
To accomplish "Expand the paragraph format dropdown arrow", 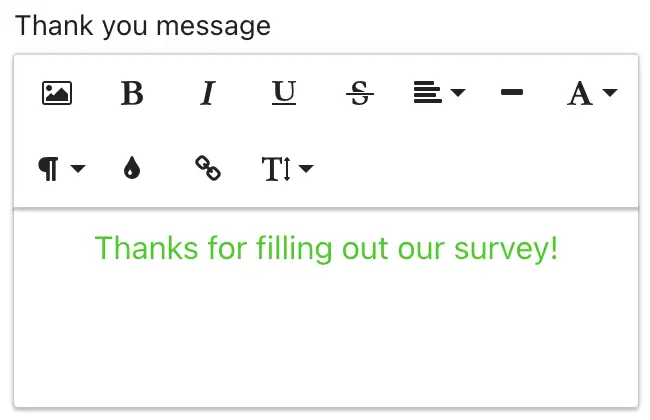I will pyautogui.click(x=78, y=168).
